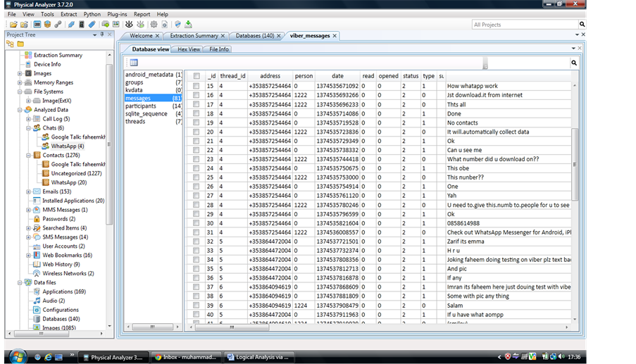Click the blue shield toolbar icon

coord(177,25)
